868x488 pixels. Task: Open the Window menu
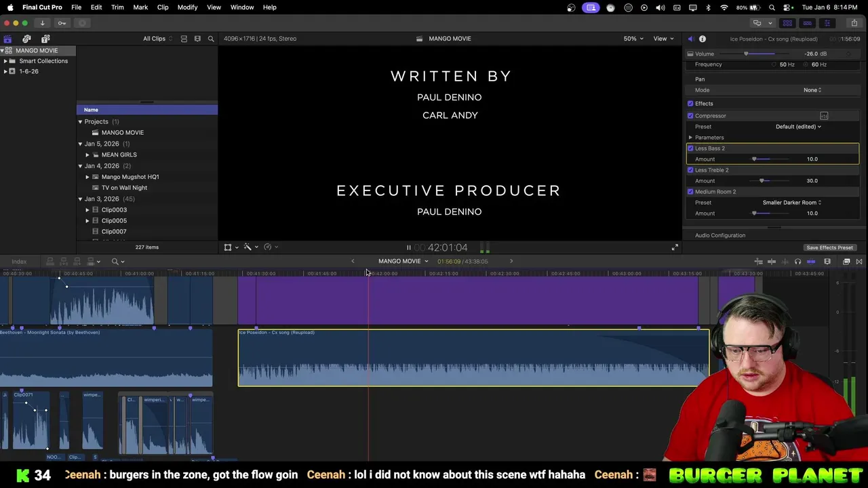tap(242, 7)
